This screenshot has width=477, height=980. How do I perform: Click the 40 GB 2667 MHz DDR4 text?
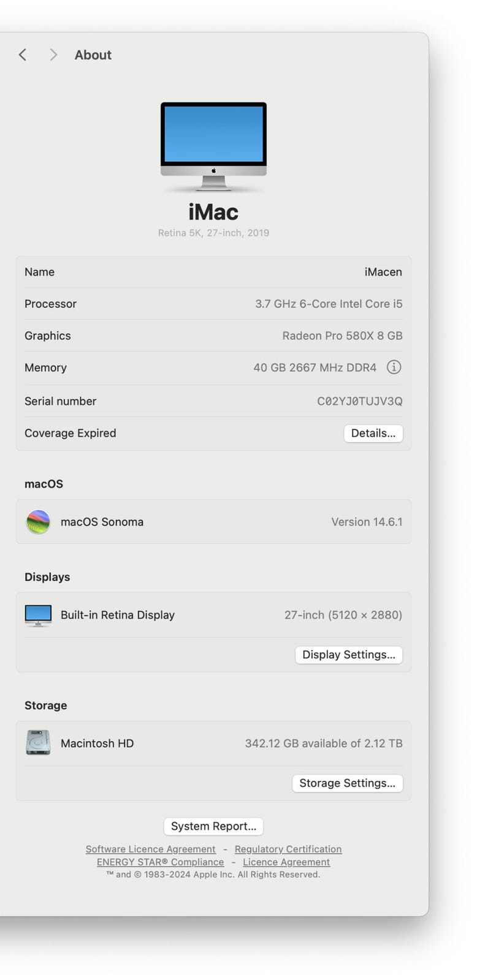(x=315, y=367)
